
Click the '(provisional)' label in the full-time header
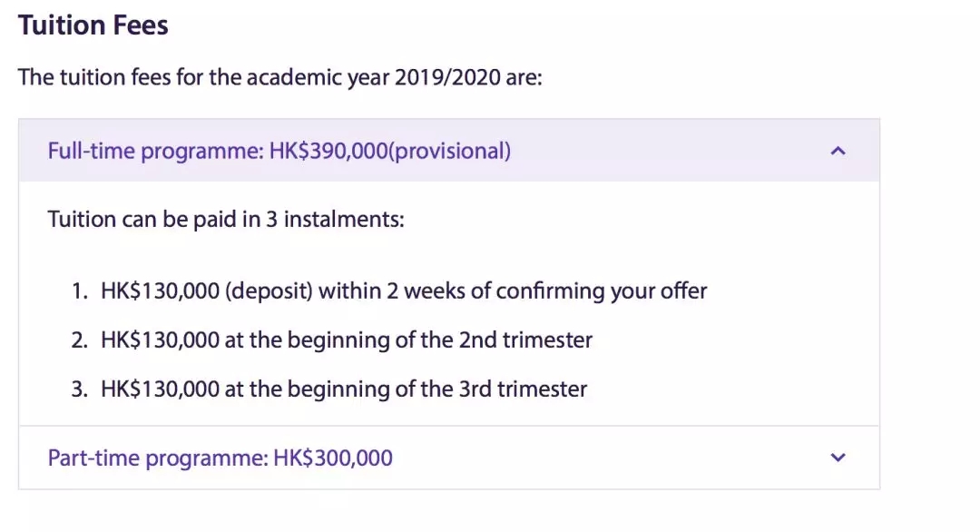tap(450, 152)
